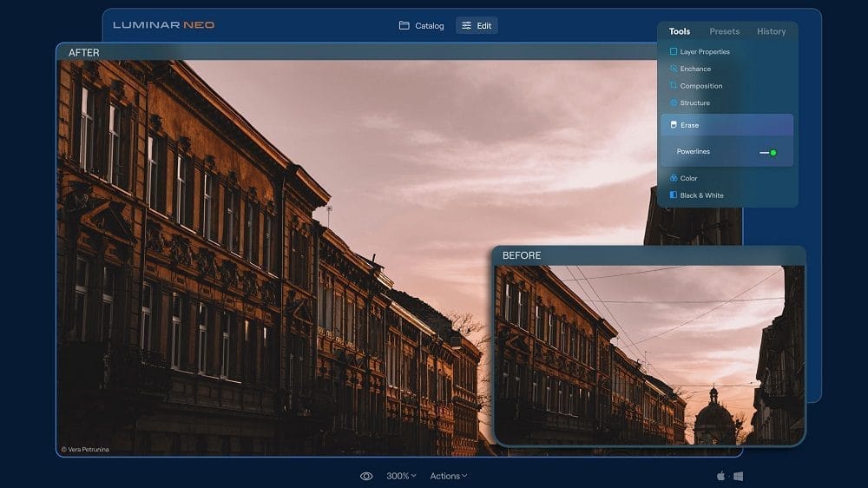Click the Powerlines label

pyautogui.click(x=693, y=152)
